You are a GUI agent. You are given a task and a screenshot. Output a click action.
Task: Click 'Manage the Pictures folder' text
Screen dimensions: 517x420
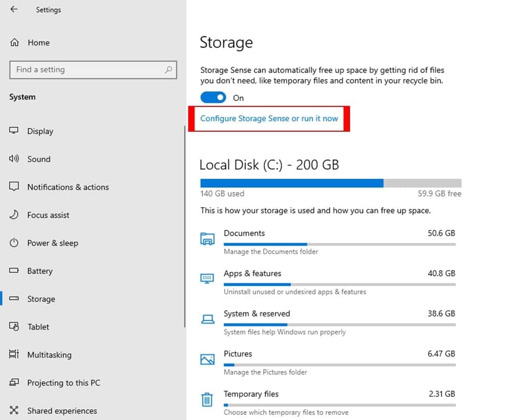265,372
